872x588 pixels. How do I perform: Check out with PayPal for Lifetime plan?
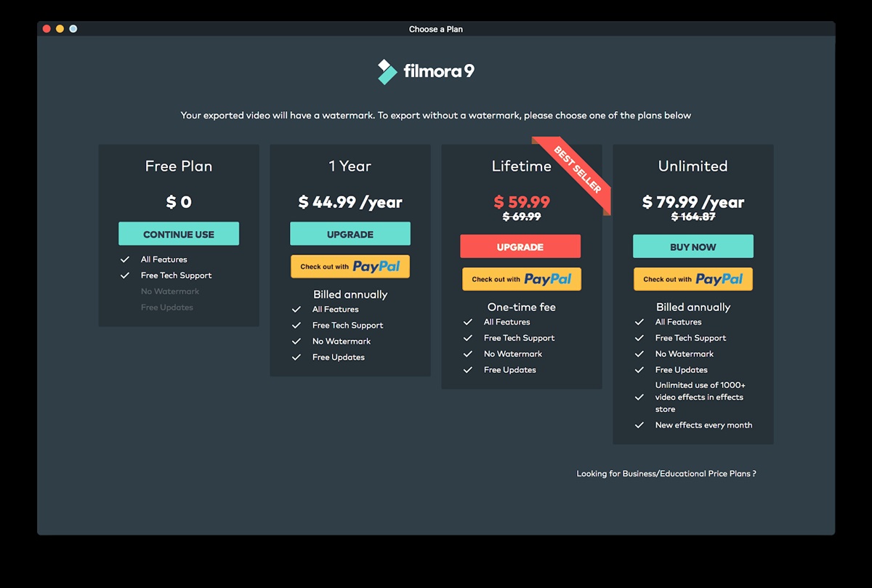click(x=522, y=279)
